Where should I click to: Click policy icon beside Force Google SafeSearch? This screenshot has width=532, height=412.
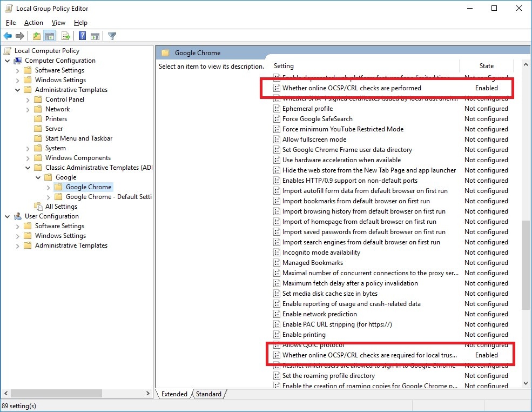pyautogui.click(x=277, y=119)
